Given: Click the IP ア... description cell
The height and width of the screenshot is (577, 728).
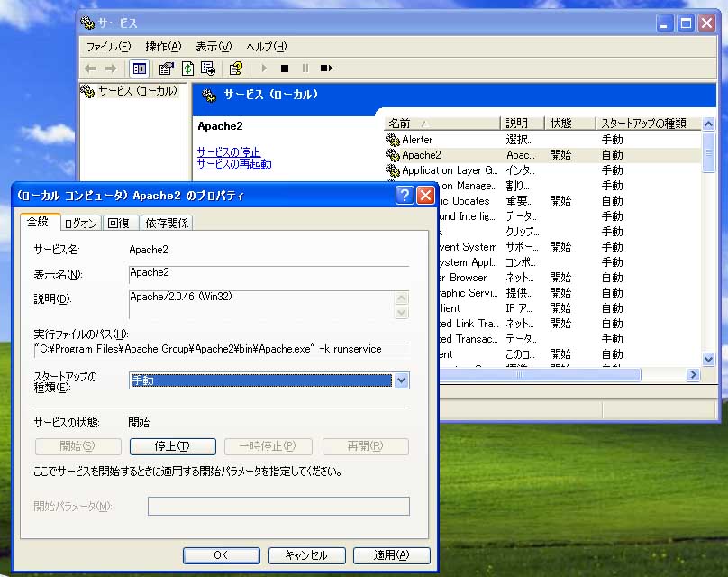Looking at the screenshot, I should click(x=519, y=308).
